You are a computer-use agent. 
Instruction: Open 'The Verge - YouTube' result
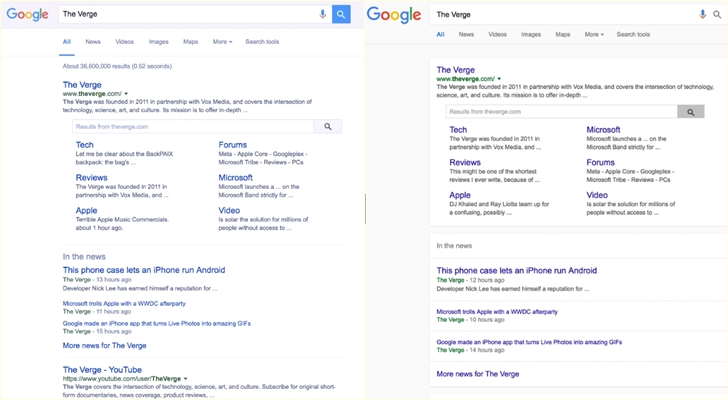[102, 370]
